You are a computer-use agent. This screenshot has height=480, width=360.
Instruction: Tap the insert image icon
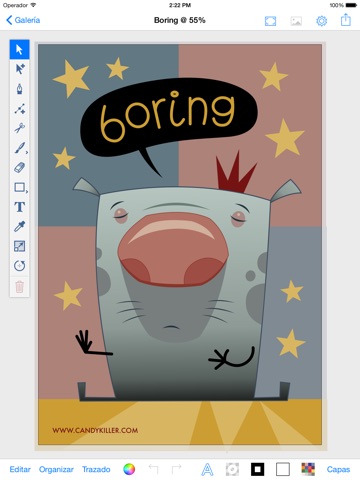coord(296,21)
